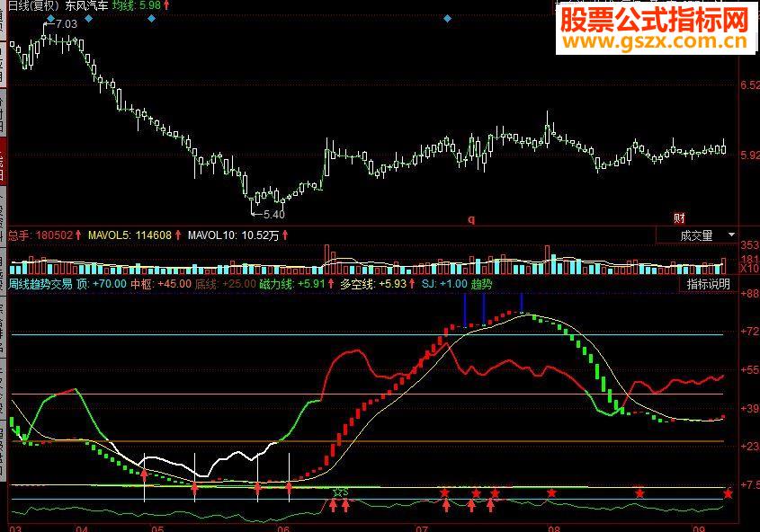Click the 周线趋势交易 indicator name

[40, 284]
